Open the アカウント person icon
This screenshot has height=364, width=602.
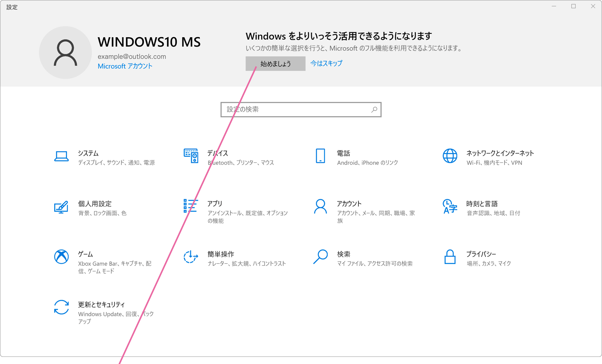[320, 206]
